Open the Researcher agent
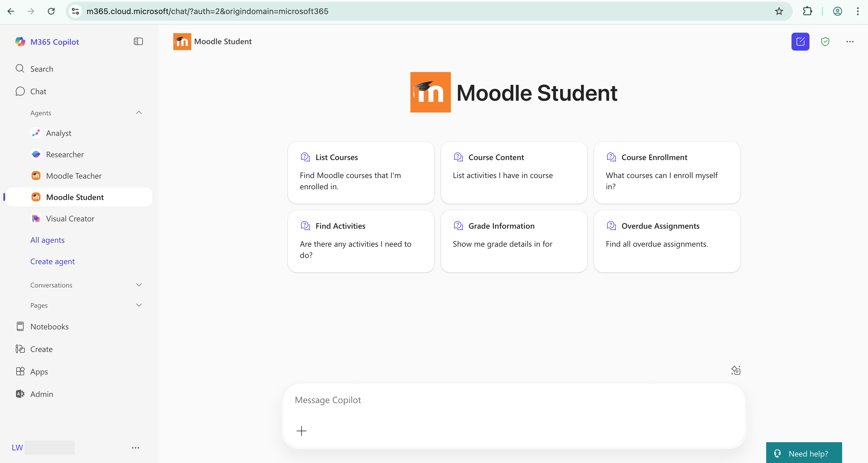 65,154
